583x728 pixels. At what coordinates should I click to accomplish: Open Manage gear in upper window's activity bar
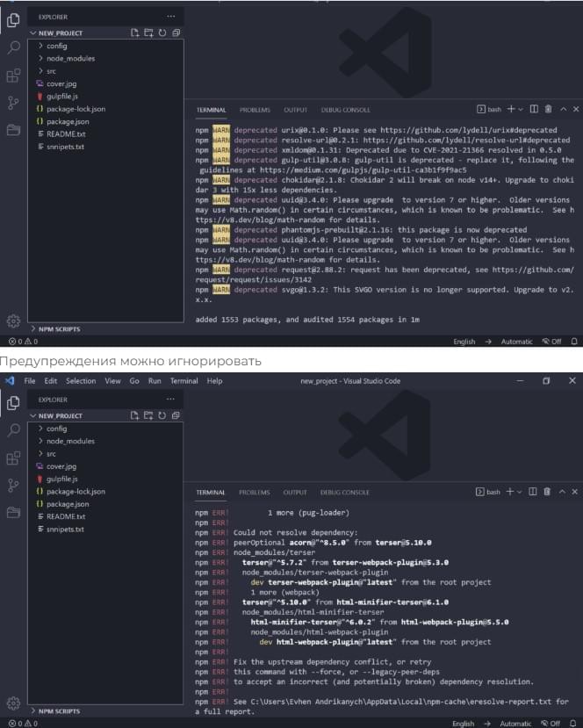[13, 321]
